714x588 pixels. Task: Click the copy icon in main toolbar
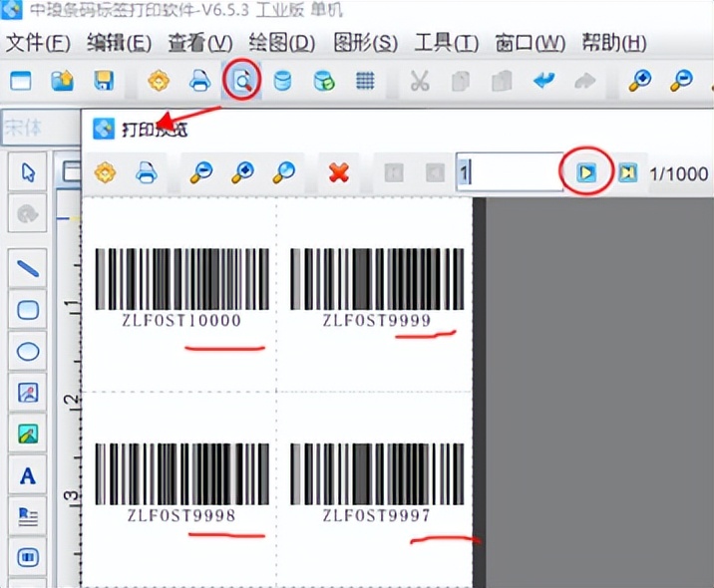tap(461, 82)
